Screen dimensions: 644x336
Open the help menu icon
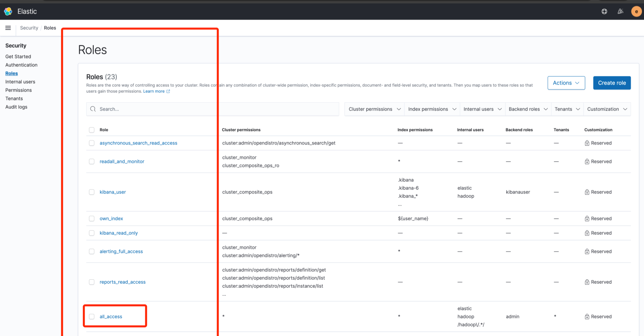click(x=604, y=12)
